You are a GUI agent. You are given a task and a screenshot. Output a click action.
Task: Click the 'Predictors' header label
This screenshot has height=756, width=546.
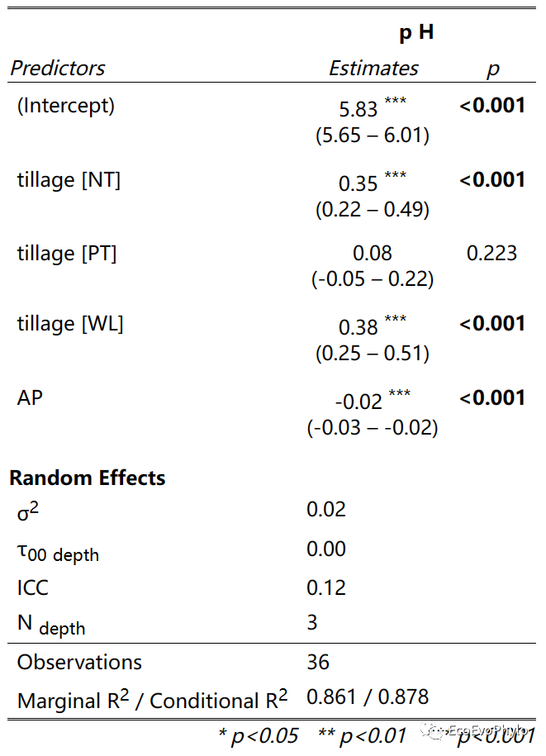(58, 68)
